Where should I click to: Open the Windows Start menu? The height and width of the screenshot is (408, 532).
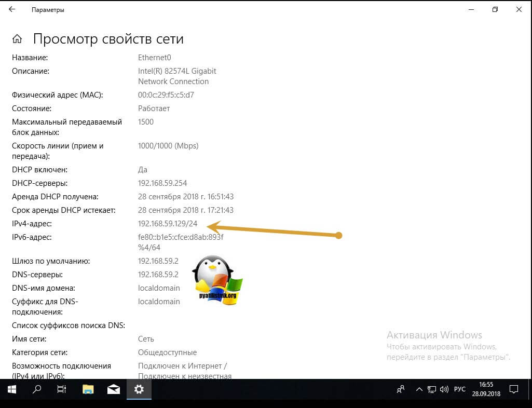[12, 389]
